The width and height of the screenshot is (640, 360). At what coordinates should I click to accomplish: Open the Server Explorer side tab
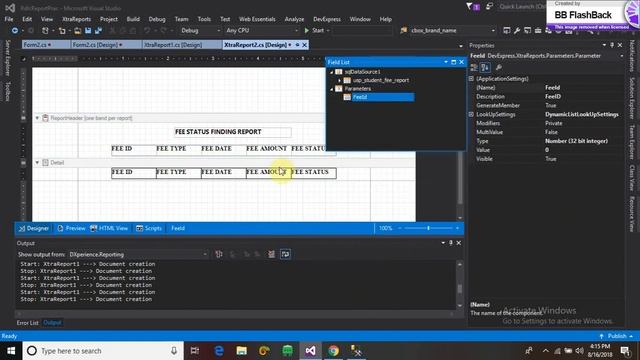[x=7, y=58]
